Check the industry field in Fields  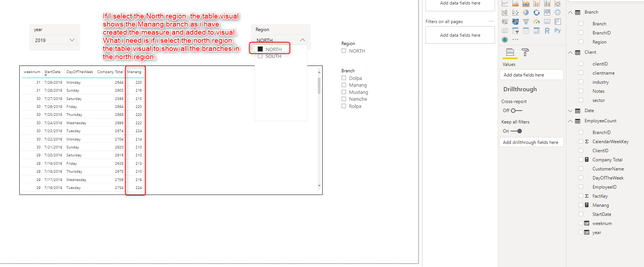(x=581, y=82)
